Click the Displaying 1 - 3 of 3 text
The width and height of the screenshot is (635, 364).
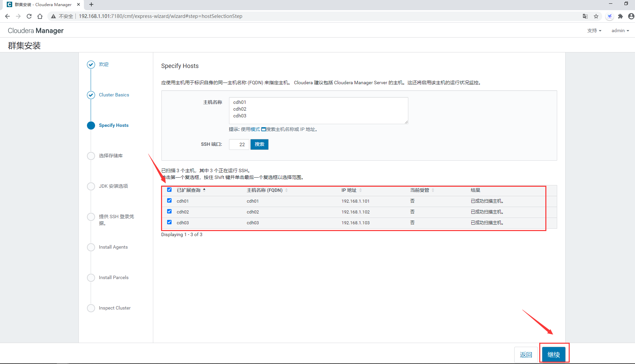coord(182,234)
